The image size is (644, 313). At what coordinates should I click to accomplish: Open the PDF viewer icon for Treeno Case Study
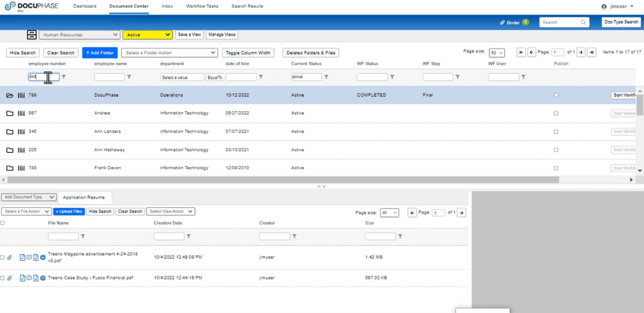tap(23, 277)
